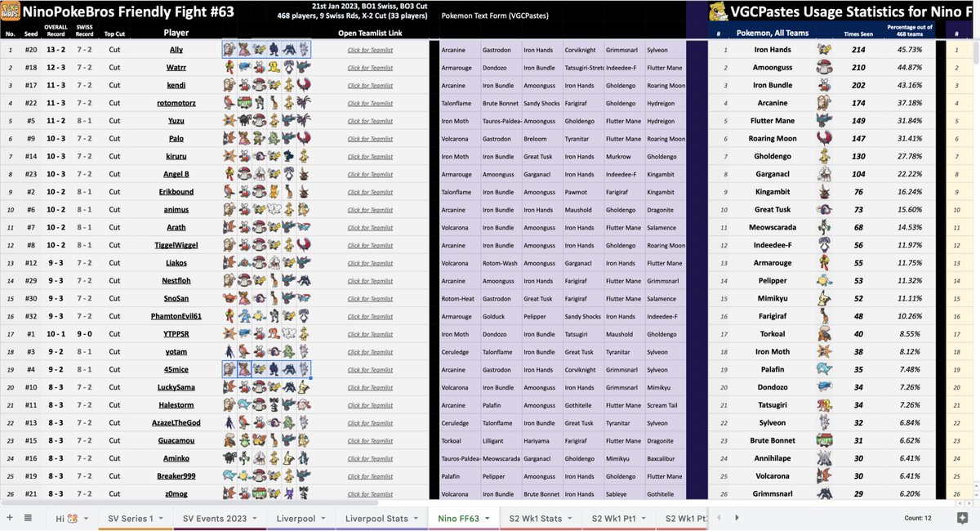Switch to the S2 Wk1 Pt1 sheet tab
This screenshot has width=980, height=531.
[x=618, y=518]
